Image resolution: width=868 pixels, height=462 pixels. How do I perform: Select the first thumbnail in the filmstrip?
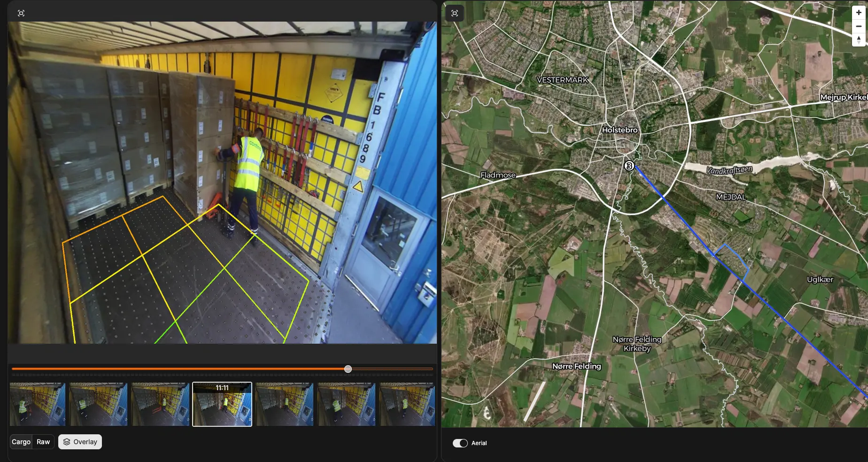(38, 404)
